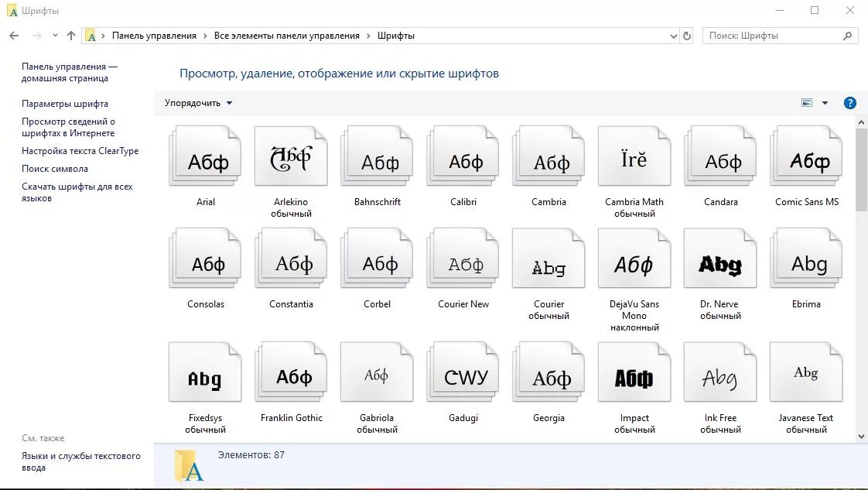
Task: Expand the chevron before Панель управления breadcrumb
Action: coord(103,36)
